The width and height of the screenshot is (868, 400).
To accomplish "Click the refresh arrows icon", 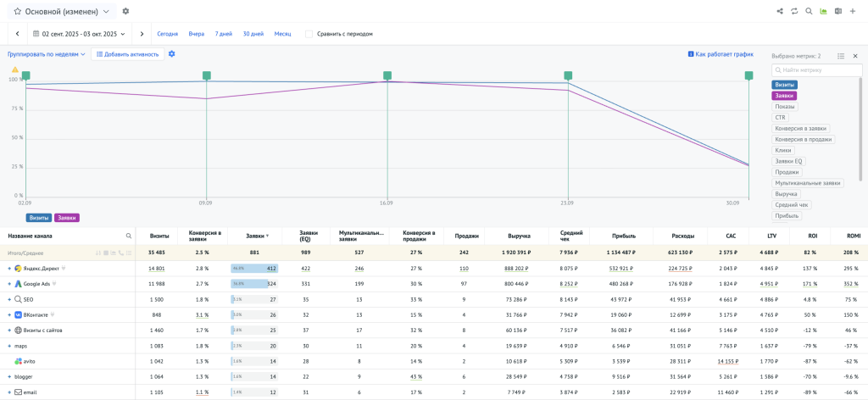I will pos(794,12).
